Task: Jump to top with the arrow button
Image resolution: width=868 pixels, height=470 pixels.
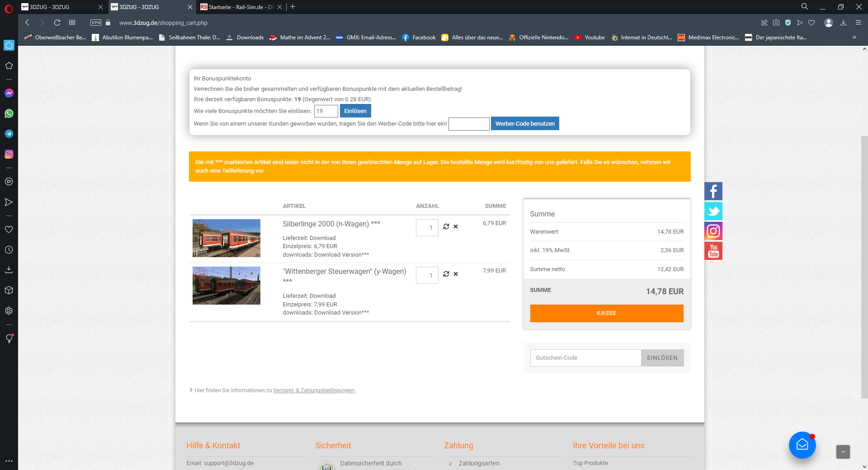Action: pyautogui.click(x=843, y=452)
